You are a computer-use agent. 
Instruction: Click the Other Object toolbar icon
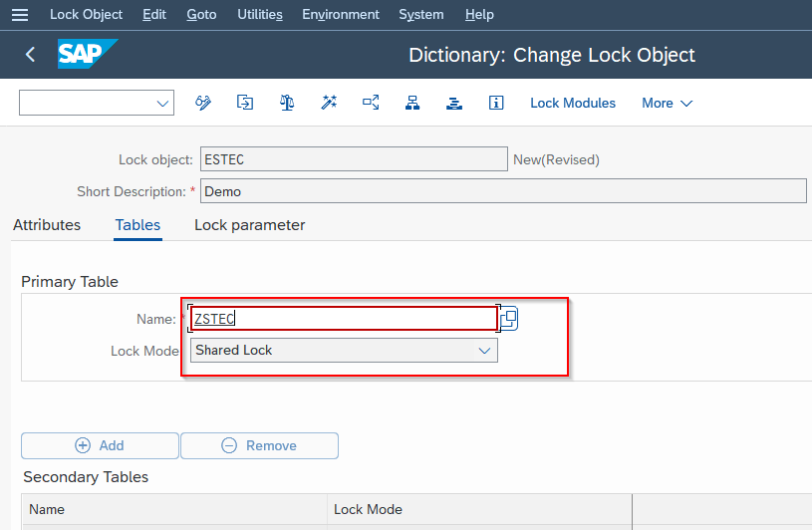coord(245,103)
